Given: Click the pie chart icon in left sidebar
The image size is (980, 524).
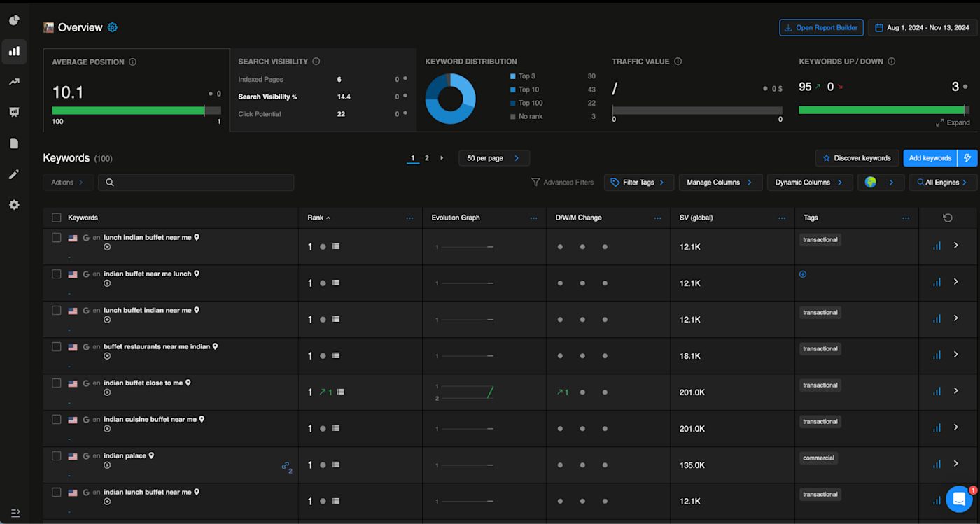Looking at the screenshot, I should coord(14,20).
